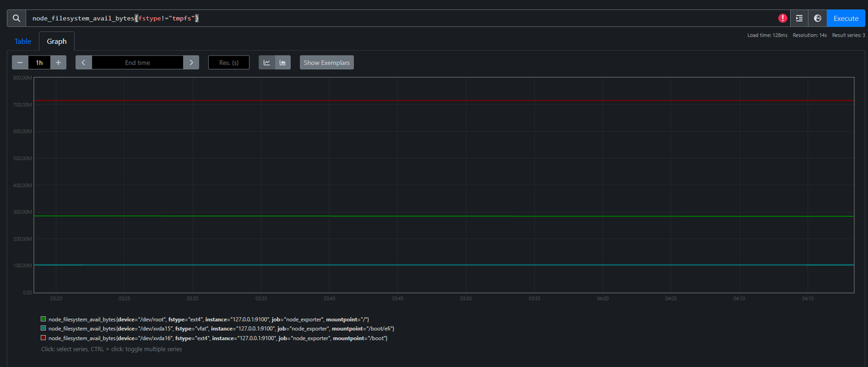Image resolution: width=868 pixels, height=367 pixels.
Task: Click the Res. (s) resolution field
Action: click(229, 62)
